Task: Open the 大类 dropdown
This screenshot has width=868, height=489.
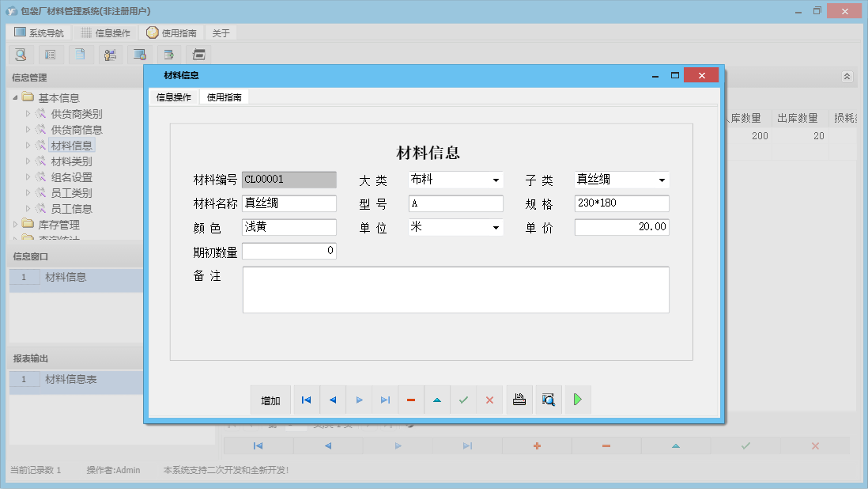Action: (496, 180)
